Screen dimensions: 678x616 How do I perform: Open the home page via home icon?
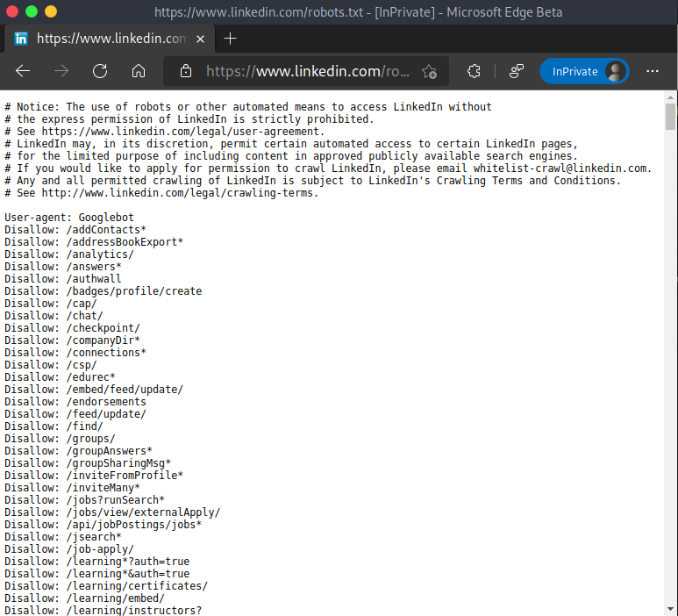(x=139, y=71)
